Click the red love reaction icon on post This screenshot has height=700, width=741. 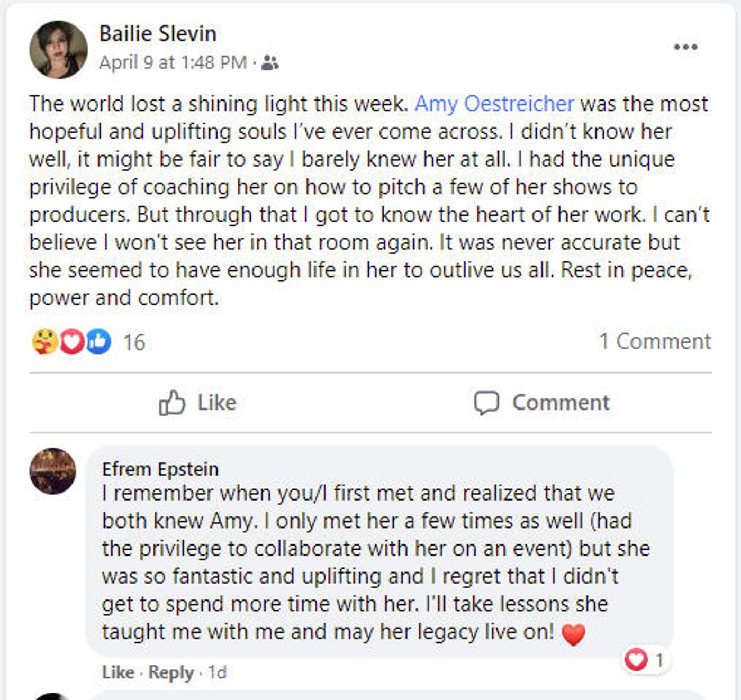coord(72,341)
